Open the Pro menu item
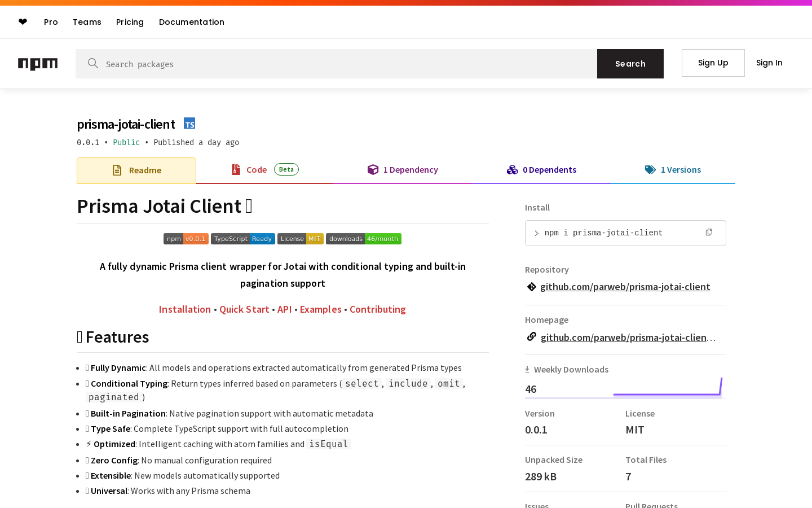 (51, 22)
